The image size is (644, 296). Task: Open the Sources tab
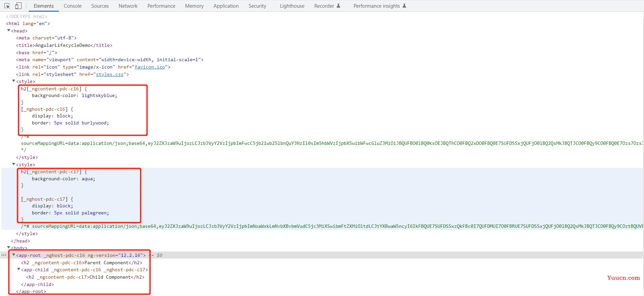click(100, 6)
